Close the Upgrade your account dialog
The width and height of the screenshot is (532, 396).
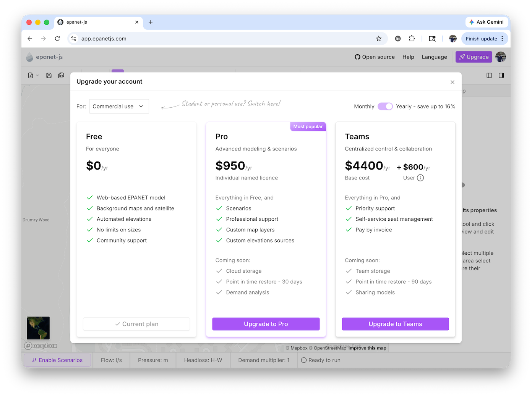[x=453, y=82]
